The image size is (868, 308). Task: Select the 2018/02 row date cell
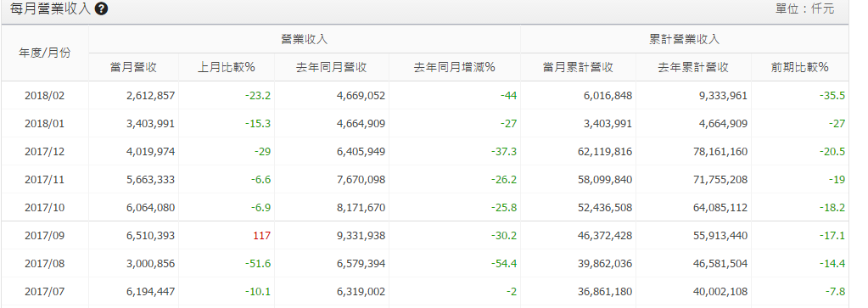(x=45, y=96)
